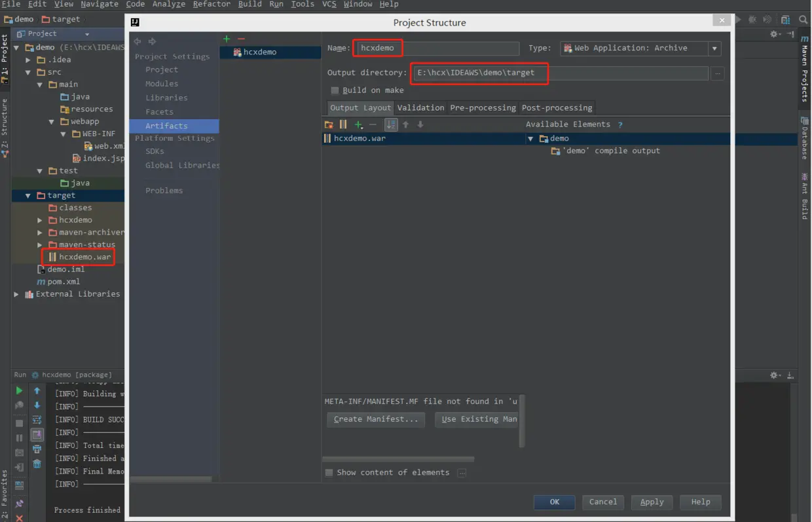Open Maven Projects side tool window
The width and height of the screenshot is (812, 522).
(x=805, y=69)
